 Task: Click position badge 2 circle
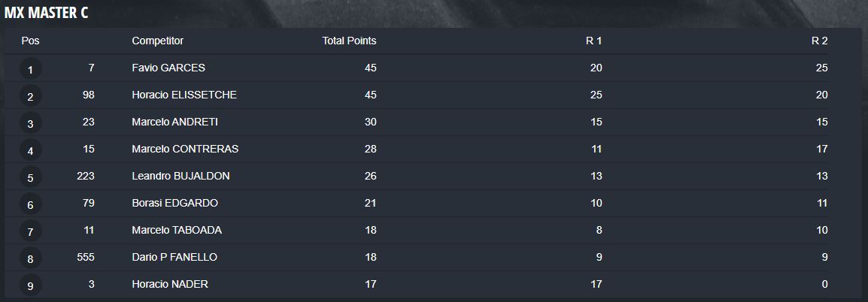pos(30,97)
